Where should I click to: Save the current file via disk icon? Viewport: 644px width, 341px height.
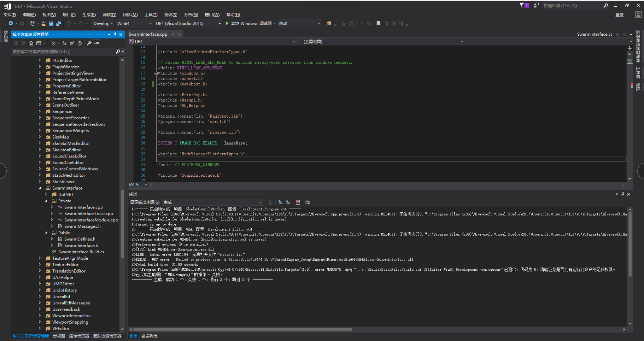click(x=51, y=24)
